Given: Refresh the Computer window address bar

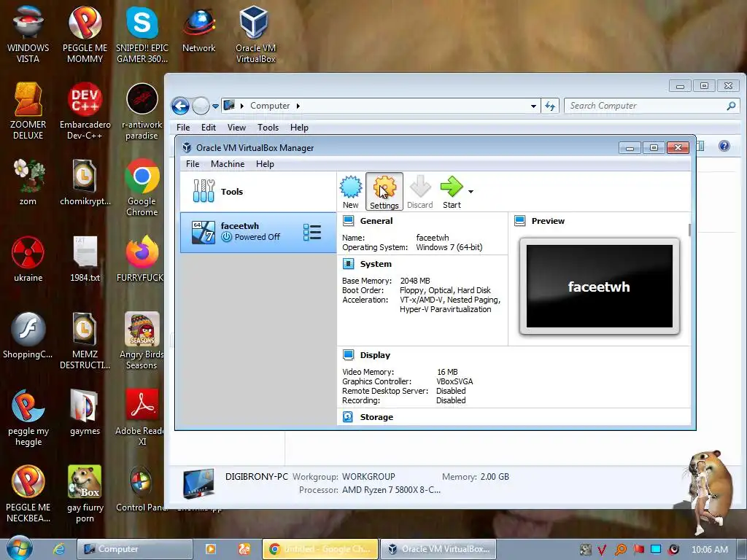Looking at the screenshot, I should point(550,106).
